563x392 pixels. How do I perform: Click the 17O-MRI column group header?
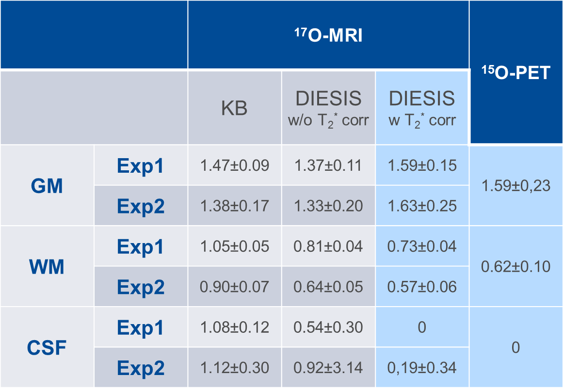coord(329,36)
